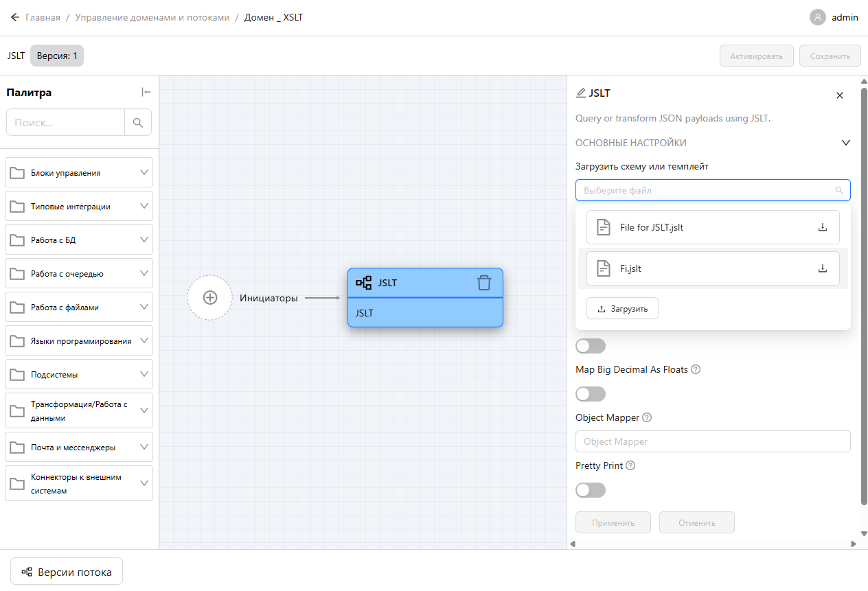Image resolution: width=868 pixels, height=591 pixels.
Task: Click the palette search magnifier icon
Action: click(138, 123)
